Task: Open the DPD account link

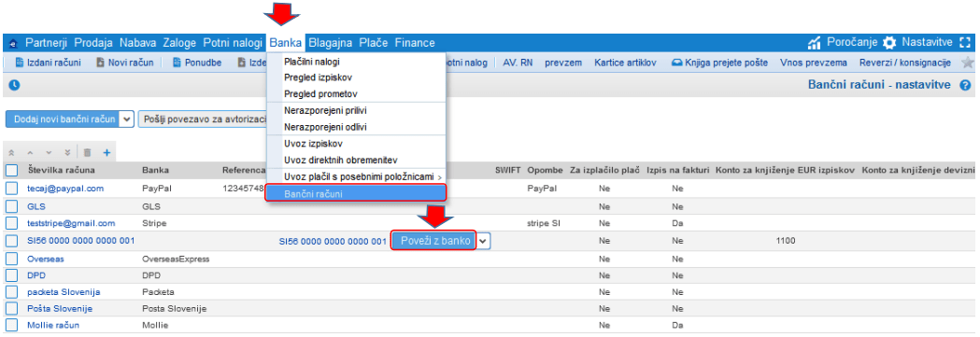Action: [36, 275]
